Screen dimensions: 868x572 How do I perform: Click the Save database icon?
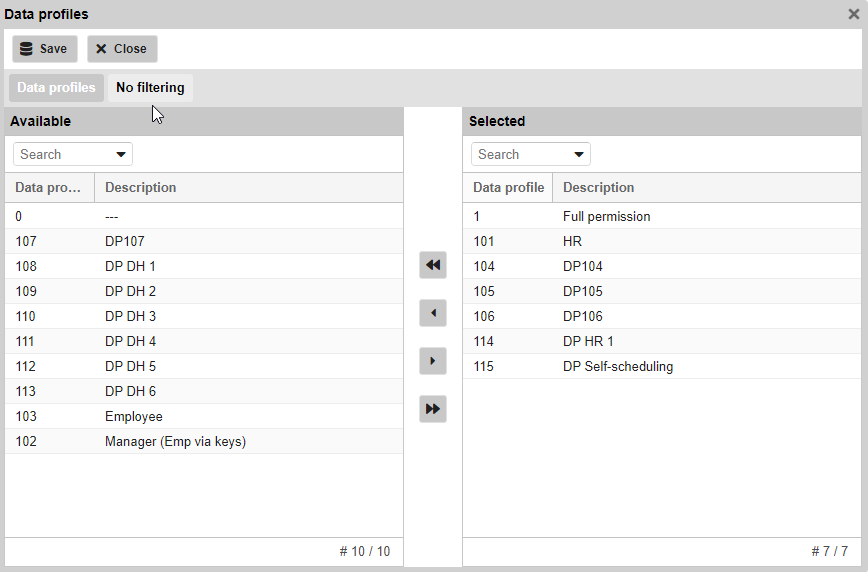point(27,49)
